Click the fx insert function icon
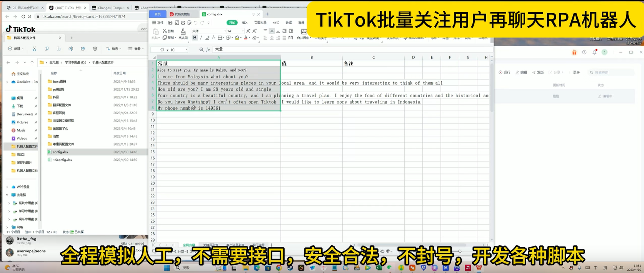644x273 pixels. coord(208,50)
